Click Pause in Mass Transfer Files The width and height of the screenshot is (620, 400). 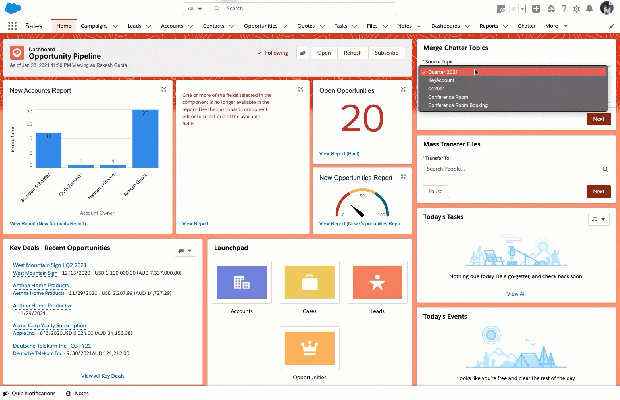(x=435, y=191)
